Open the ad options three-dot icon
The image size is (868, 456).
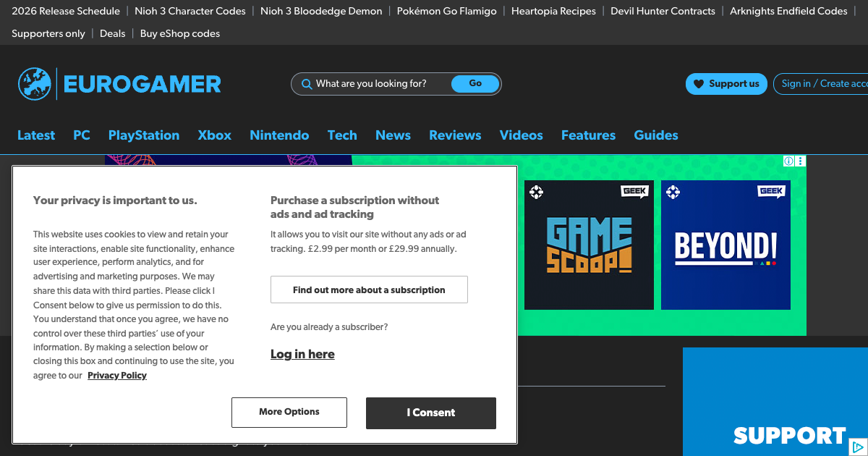click(x=799, y=161)
